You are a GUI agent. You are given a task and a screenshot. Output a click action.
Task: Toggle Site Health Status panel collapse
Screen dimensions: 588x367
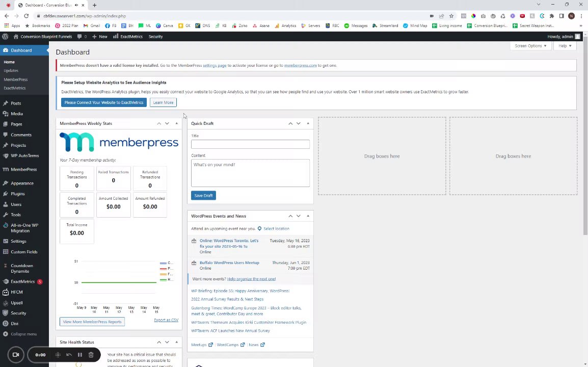pyautogui.click(x=177, y=342)
